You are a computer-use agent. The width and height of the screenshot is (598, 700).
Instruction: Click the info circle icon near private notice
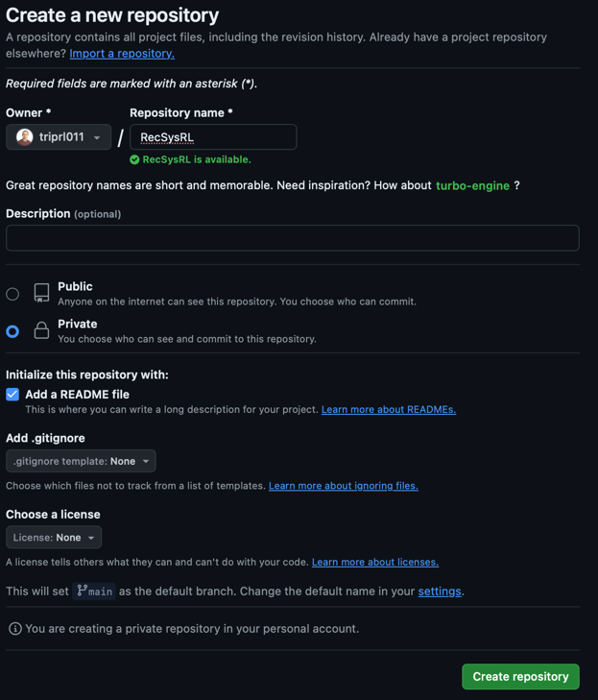click(x=15, y=629)
